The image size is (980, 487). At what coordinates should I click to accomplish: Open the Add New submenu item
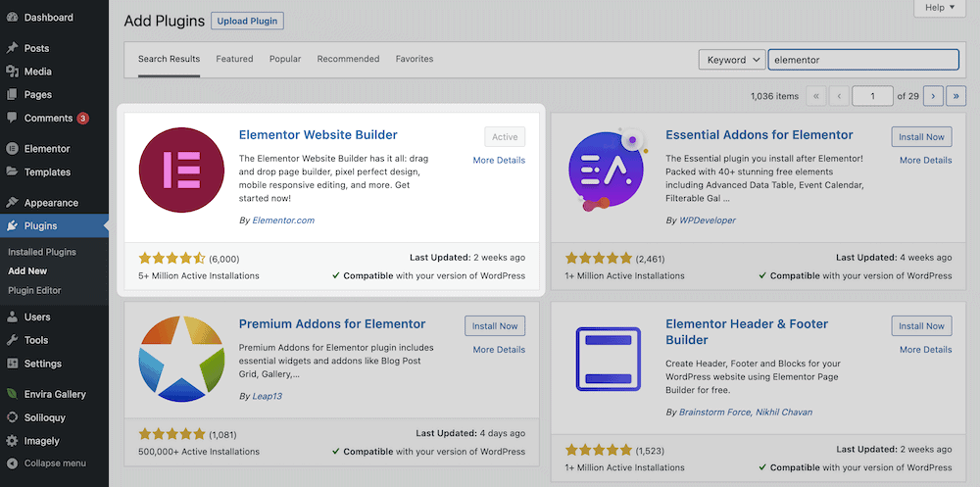27,270
